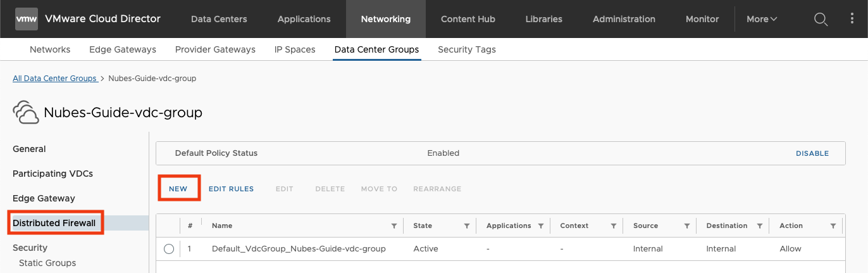Click the Active state cell
Image resolution: width=868 pixels, height=273 pixels.
[426, 249]
